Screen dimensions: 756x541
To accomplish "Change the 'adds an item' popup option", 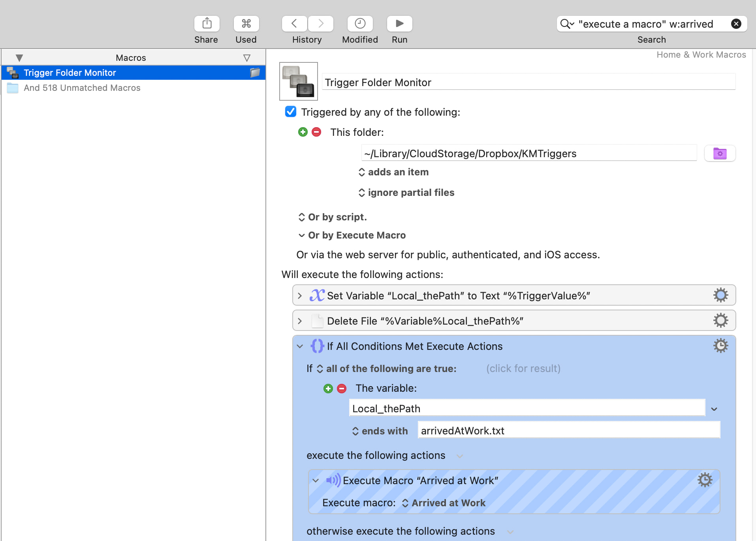I will (x=393, y=172).
